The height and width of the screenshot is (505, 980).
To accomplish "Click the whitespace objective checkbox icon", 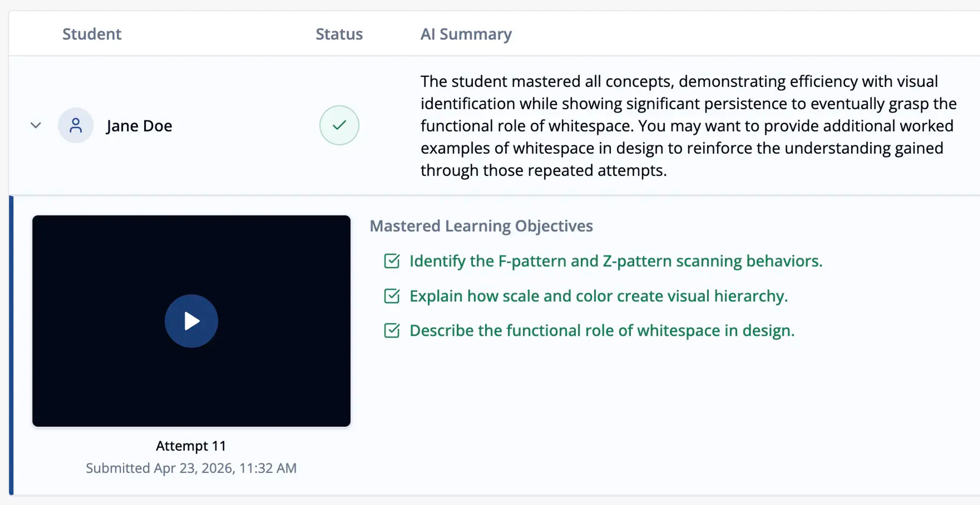I will [391, 331].
